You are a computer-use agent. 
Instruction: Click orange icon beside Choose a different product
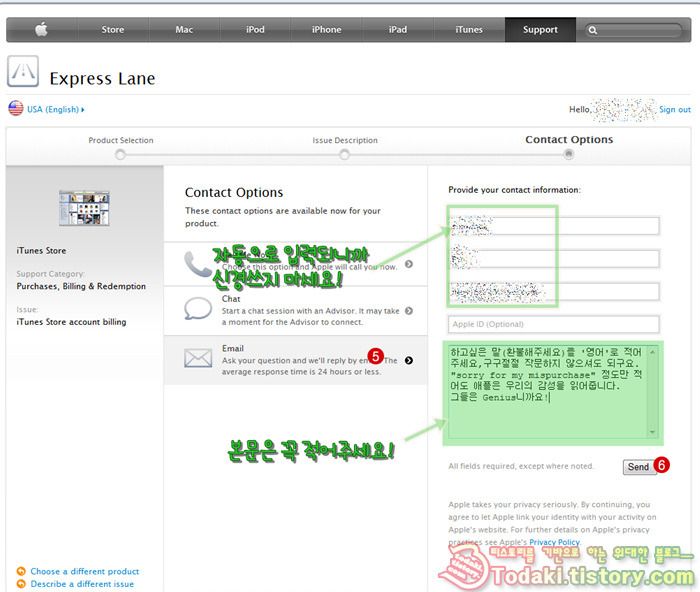click(21, 571)
